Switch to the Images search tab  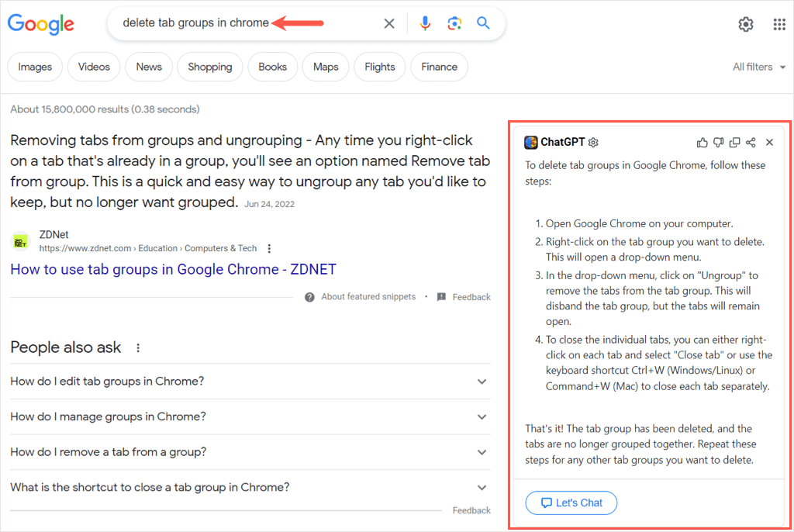[x=34, y=67]
